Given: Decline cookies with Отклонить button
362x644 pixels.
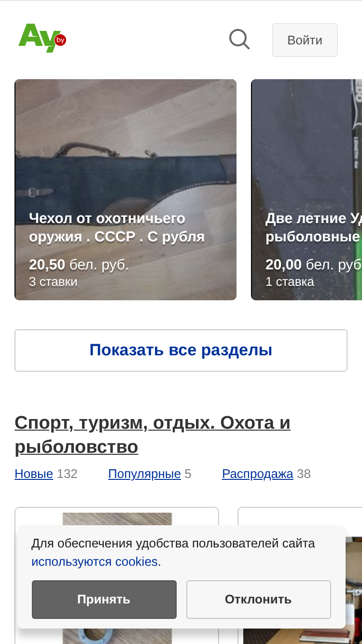Looking at the screenshot, I should [259, 600].
